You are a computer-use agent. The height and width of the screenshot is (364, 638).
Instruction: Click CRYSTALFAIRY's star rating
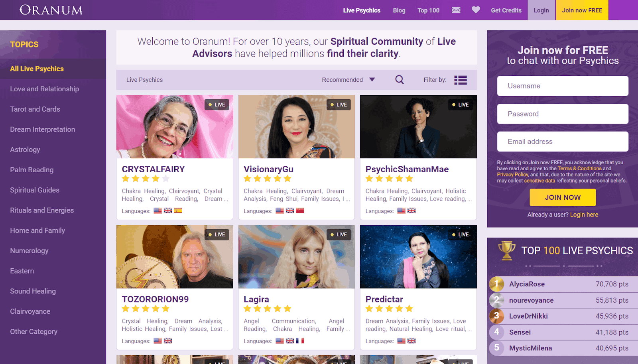point(146,179)
